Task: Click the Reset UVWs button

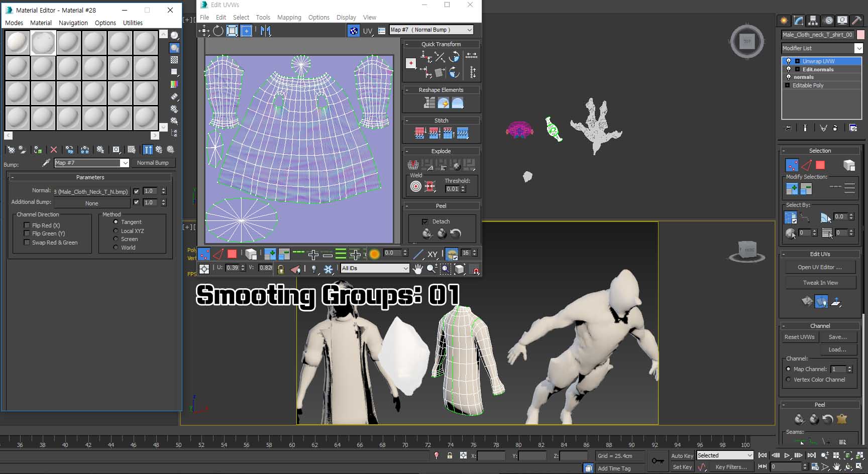Action: pyautogui.click(x=799, y=337)
